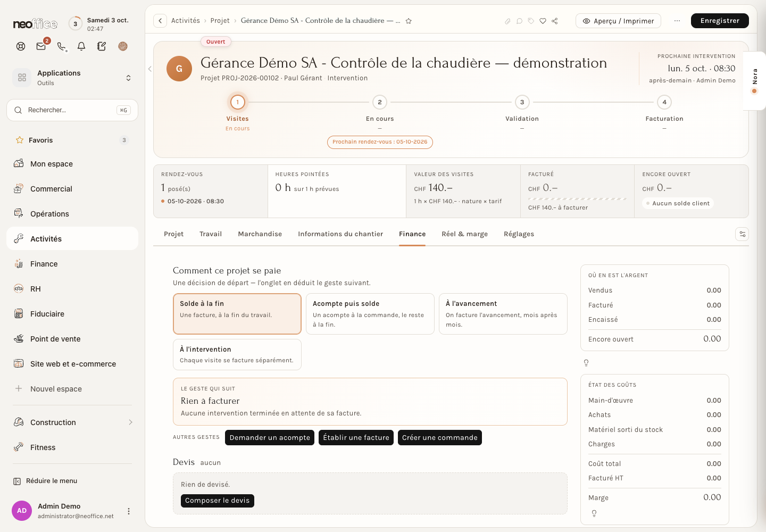Click the lightbulb hint under Marge
Image resolution: width=766 pixels, height=532 pixels.
[594, 513]
